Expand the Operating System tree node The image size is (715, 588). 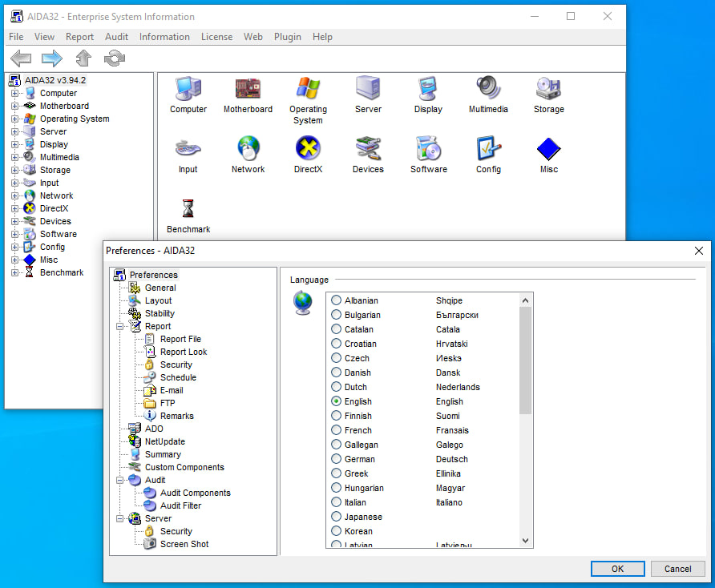14,119
